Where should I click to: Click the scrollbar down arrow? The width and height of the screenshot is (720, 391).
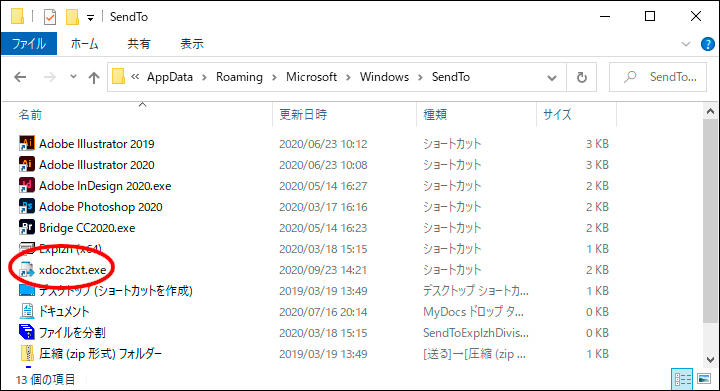[x=710, y=359]
